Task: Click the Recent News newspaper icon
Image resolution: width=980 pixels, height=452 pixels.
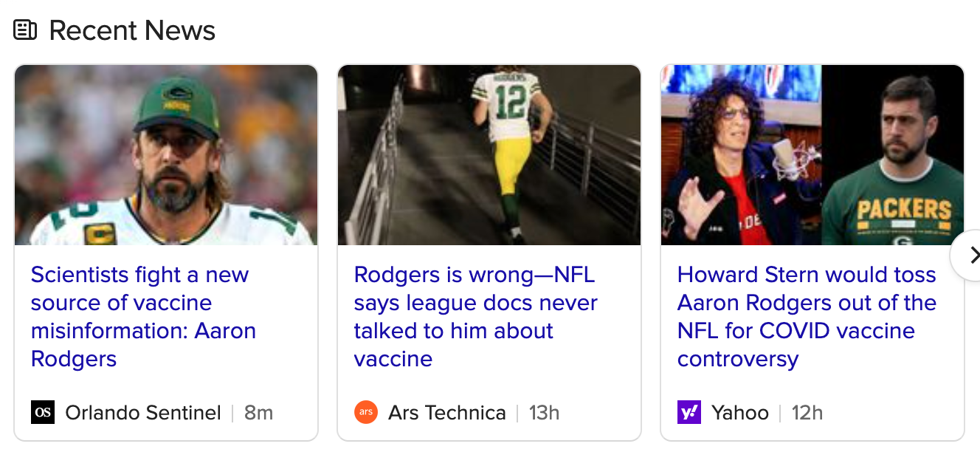Action: [25, 30]
